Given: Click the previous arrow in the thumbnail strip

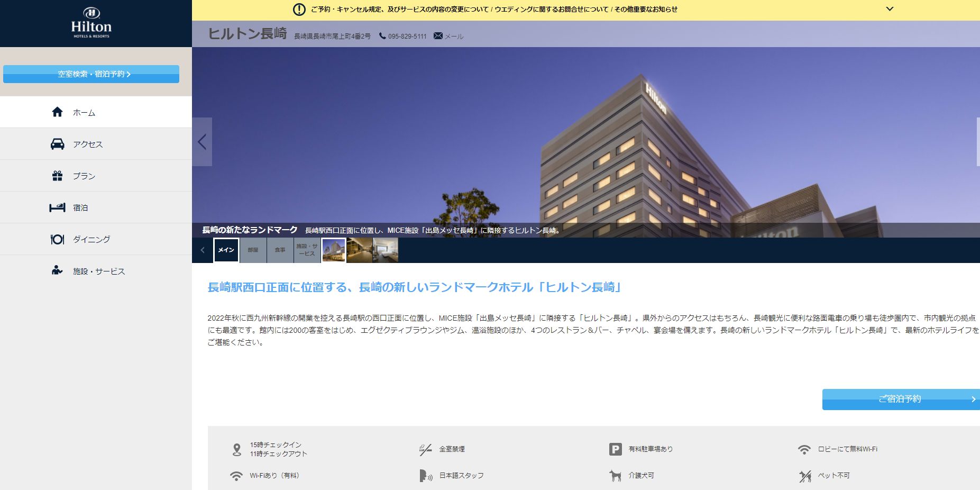Looking at the screenshot, I should (x=203, y=250).
